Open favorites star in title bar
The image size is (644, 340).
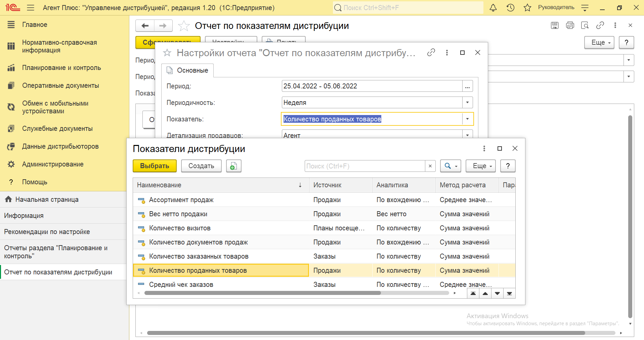pyautogui.click(x=527, y=8)
